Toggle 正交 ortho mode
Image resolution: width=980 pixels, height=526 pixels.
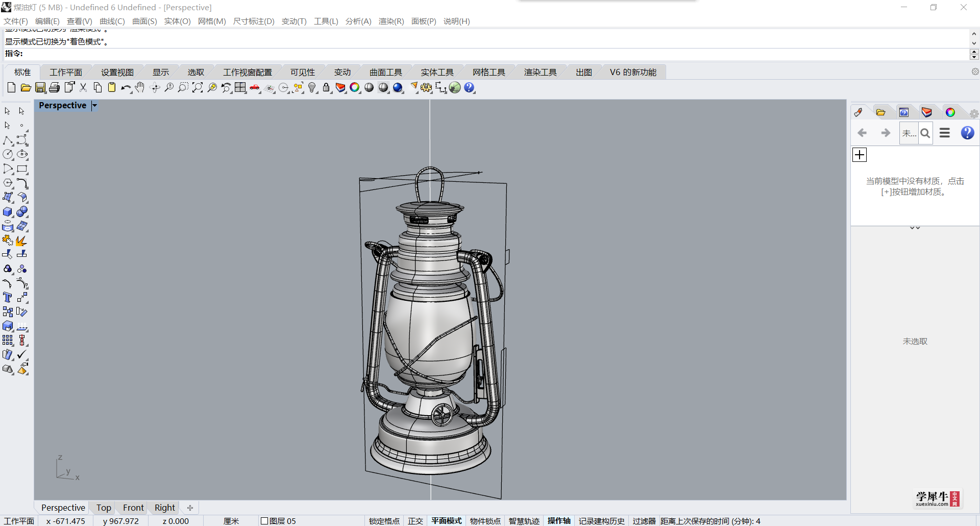(x=415, y=521)
